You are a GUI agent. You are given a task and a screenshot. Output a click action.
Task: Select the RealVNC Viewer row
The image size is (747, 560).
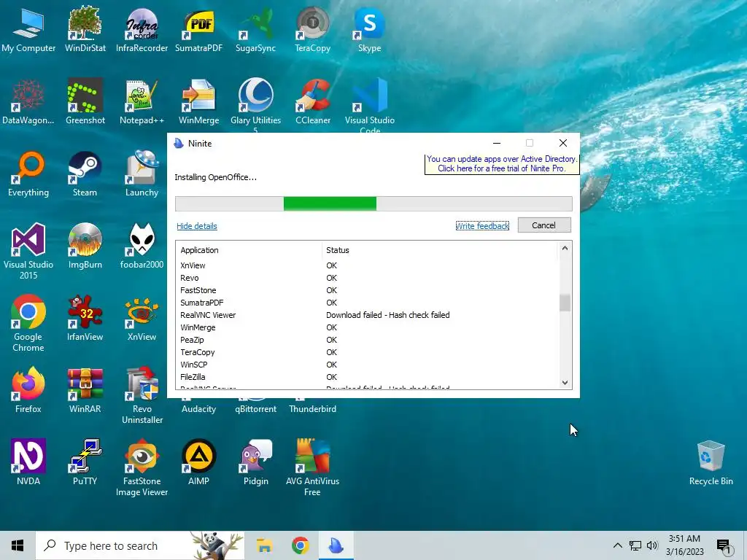click(367, 315)
